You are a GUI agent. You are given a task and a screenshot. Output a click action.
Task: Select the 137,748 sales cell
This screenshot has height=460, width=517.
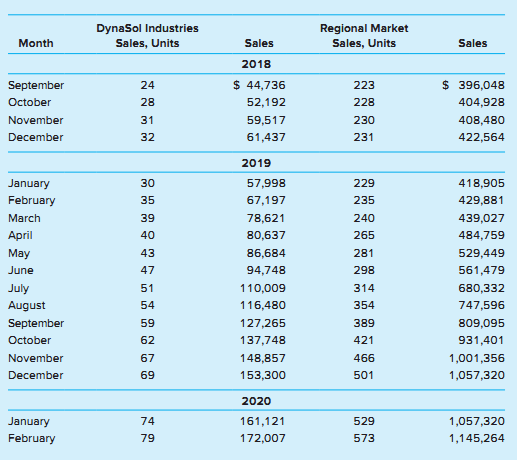[263, 340]
